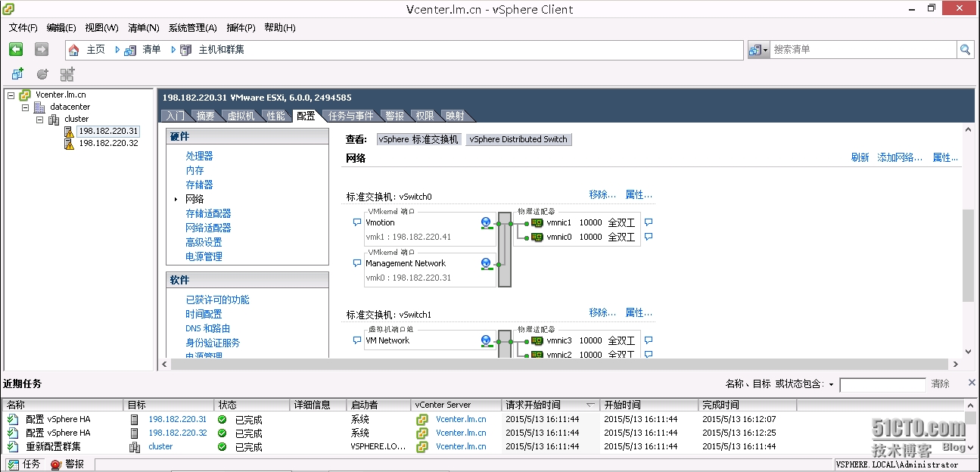Viewport: 980px width, 472px height.
Task: Click the 主机和群集 breadcrumb icon
Action: pos(185,49)
